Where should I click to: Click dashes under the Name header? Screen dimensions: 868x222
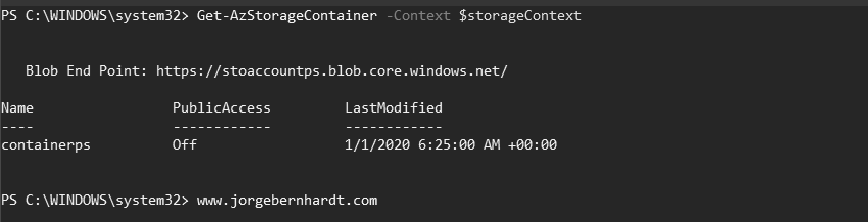(x=17, y=126)
